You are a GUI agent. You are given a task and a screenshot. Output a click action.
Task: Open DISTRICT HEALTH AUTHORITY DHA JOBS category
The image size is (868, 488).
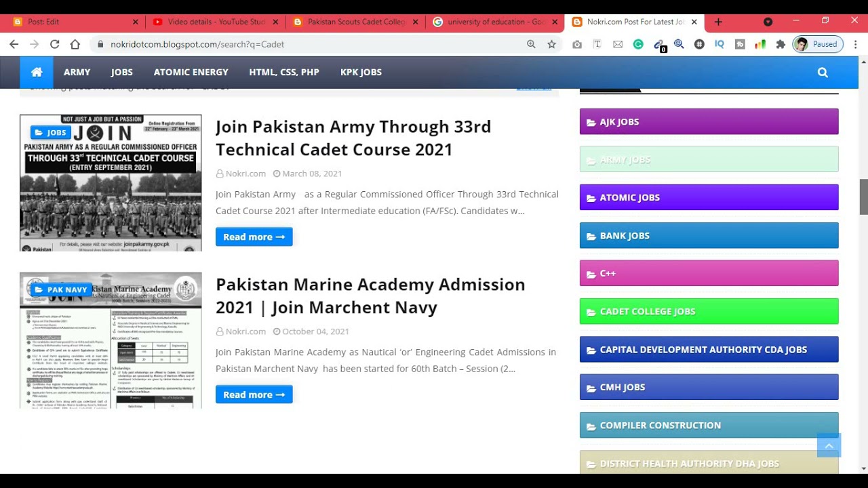click(709, 463)
